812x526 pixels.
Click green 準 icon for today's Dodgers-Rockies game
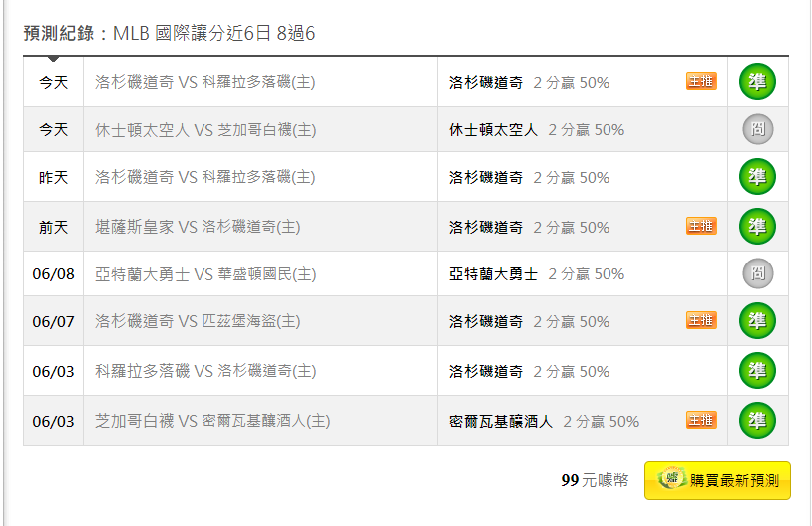tap(757, 82)
